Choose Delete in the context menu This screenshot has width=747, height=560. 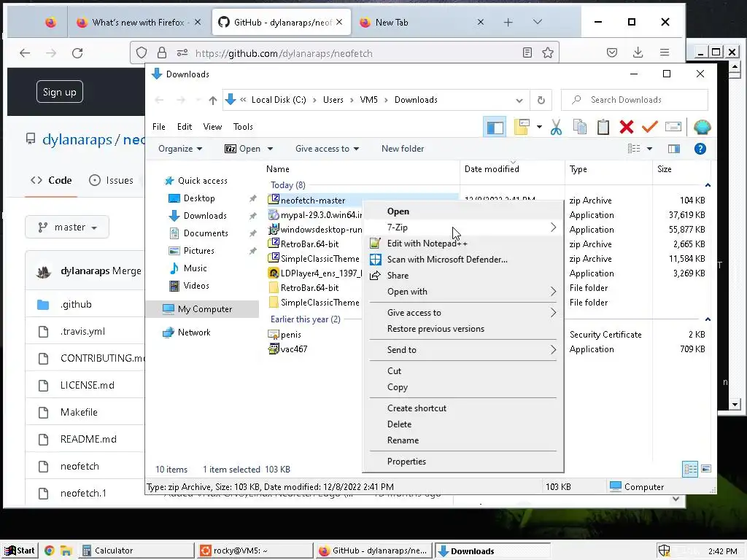[x=463, y=424]
